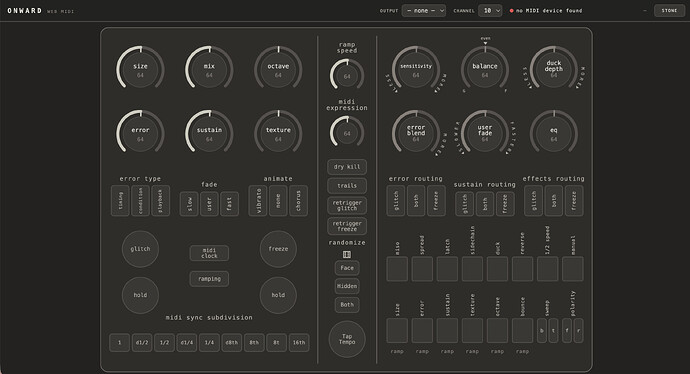
Task: Click the midi clock button
Action: 209,253
